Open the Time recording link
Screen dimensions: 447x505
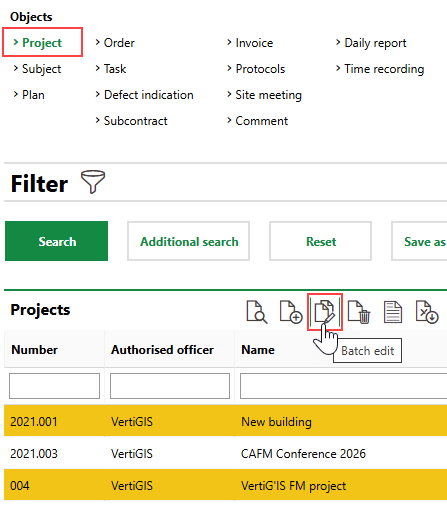(384, 69)
